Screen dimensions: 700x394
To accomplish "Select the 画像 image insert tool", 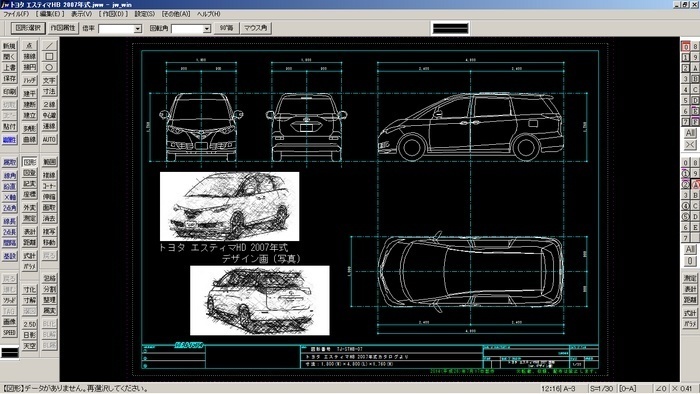I will 9,322.
